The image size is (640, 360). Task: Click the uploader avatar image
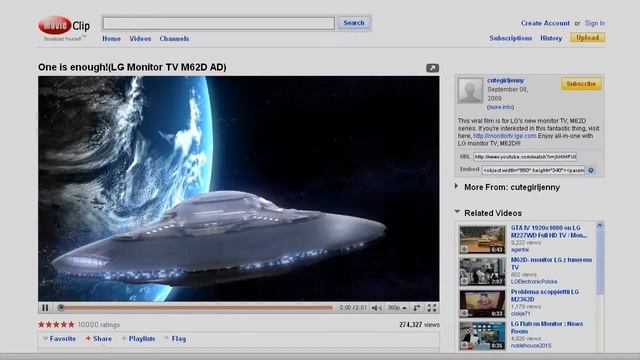click(470, 90)
